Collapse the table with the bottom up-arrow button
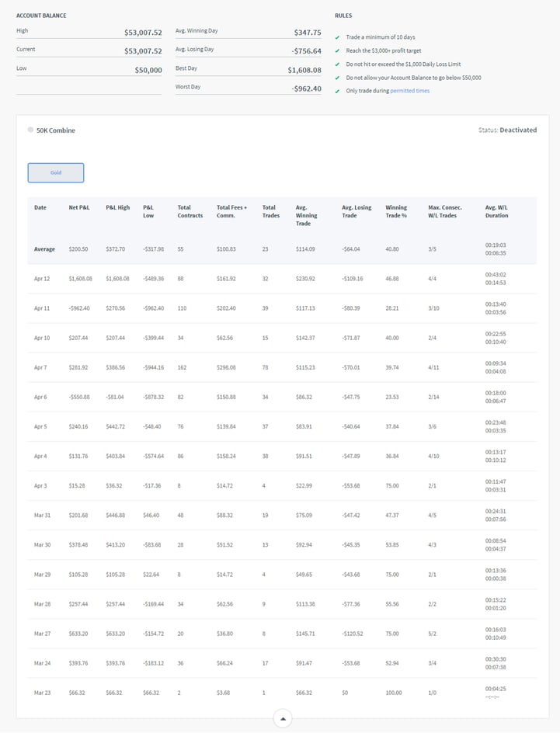 (x=283, y=719)
